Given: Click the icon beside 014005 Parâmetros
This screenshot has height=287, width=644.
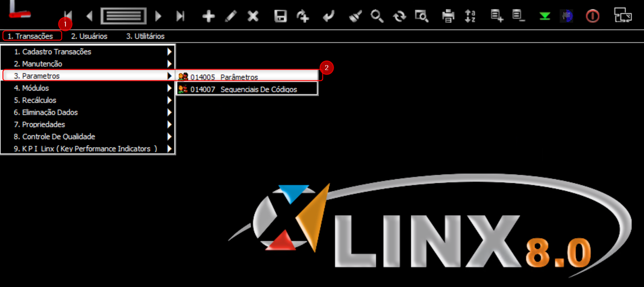Looking at the screenshot, I should point(183,77).
